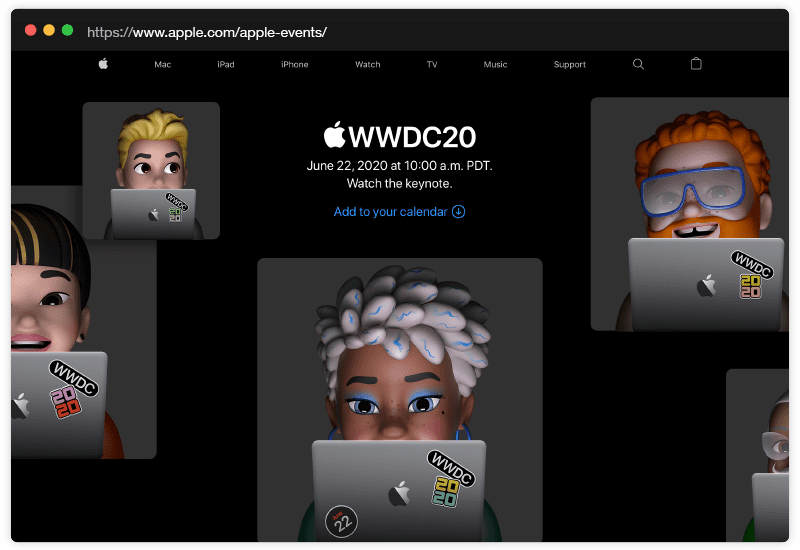The image size is (800, 550).
Task: Click the Add to your calendar link
Action: (390, 212)
